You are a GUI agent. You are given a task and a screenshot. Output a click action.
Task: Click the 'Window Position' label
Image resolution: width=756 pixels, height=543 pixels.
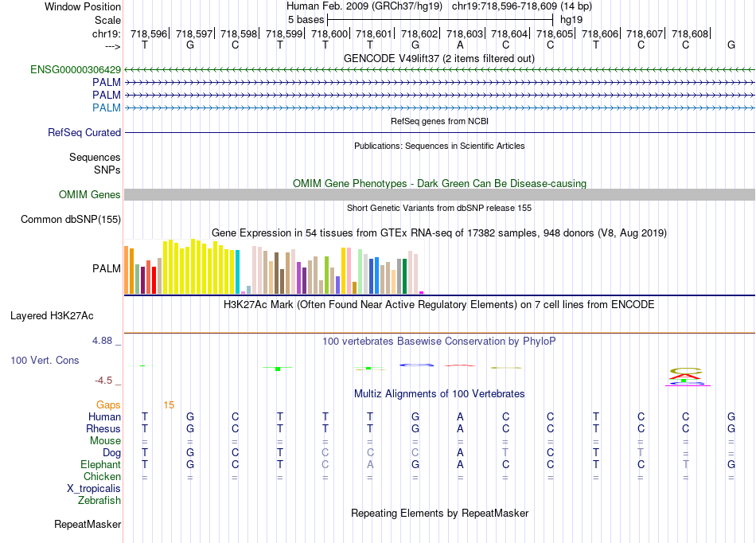tap(83, 6)
